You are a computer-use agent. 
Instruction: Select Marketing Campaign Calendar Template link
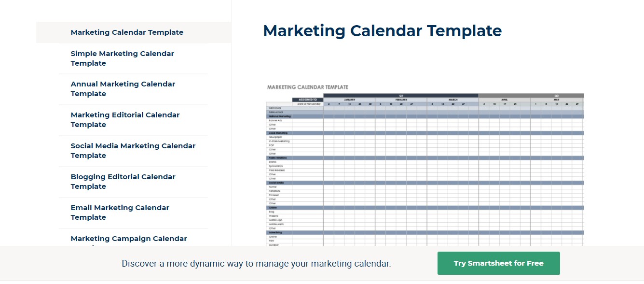128,239
